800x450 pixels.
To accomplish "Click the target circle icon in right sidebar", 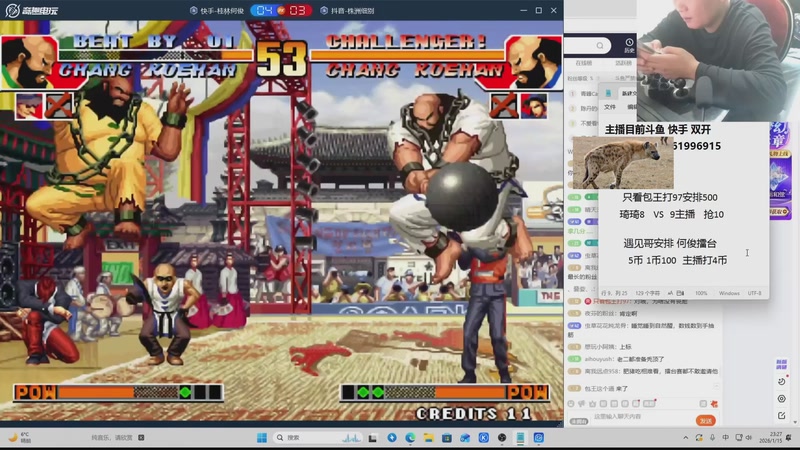I will point(782,398).
